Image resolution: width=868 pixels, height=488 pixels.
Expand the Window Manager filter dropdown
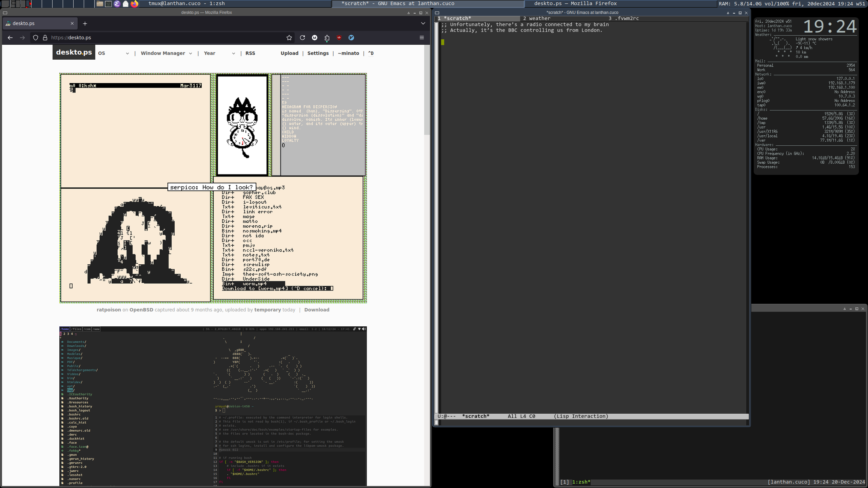pos(166,53)
